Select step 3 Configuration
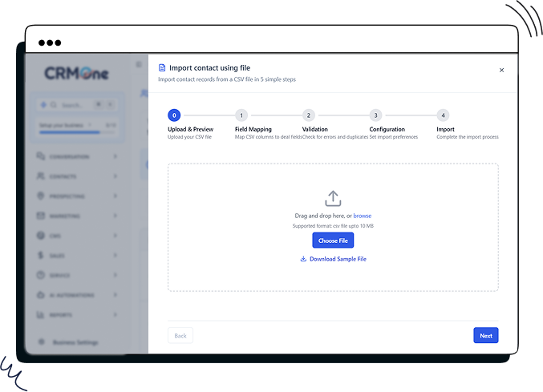 [376, 115]
